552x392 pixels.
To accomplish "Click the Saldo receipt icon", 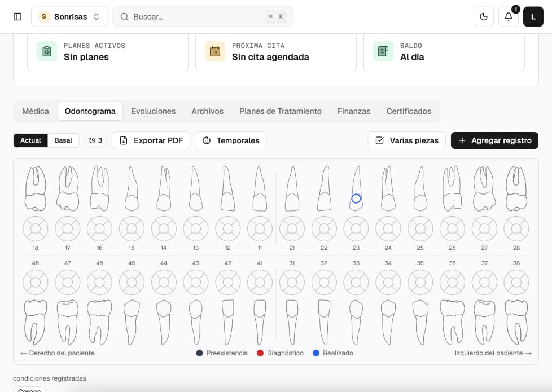I will coord(383,51).
